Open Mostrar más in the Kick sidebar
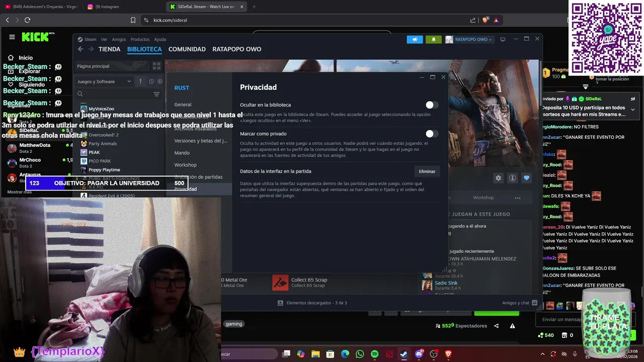 [19, 192]
